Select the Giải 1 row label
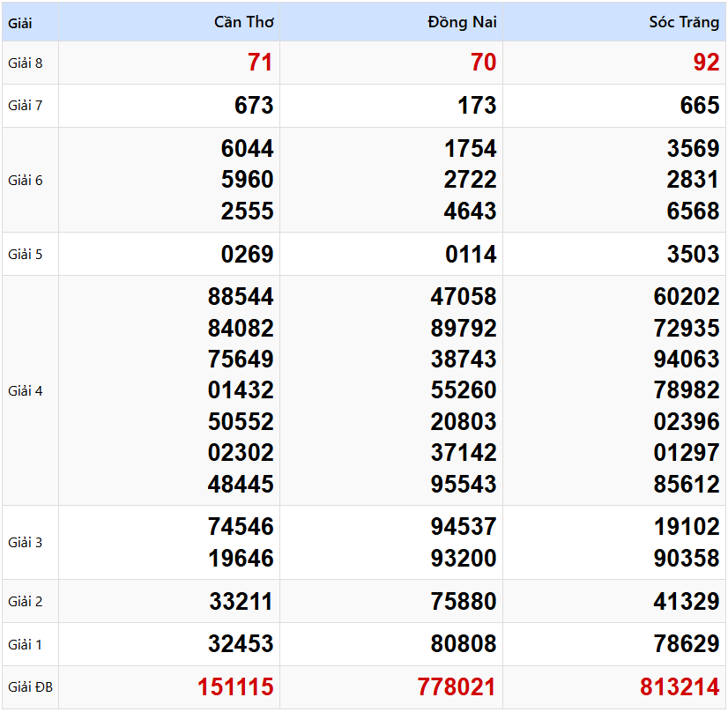 tap(26, 644)
